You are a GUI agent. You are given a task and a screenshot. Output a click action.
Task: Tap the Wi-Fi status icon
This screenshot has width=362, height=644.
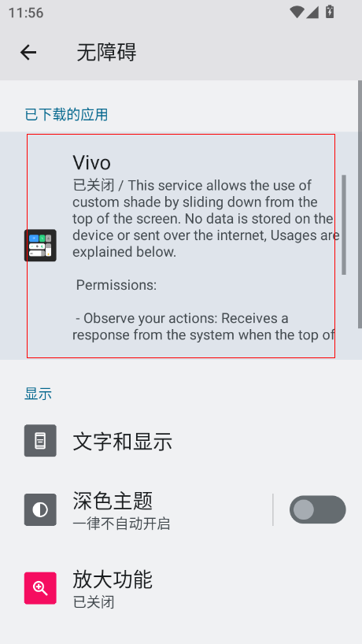tap(297, 13)
